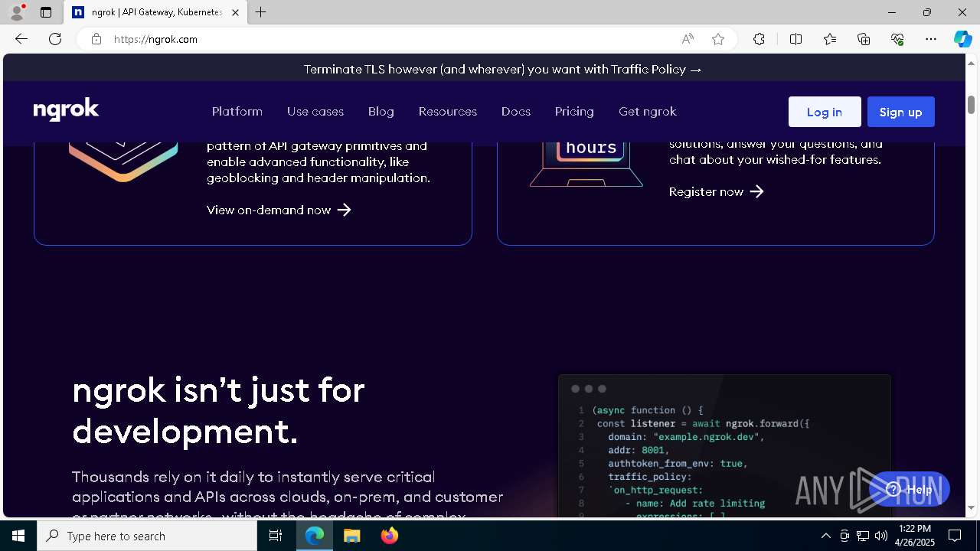This screenshot has width=980, height=551.
Task: Click the scrollbar down arrow
Action: [x=971, y=507]
